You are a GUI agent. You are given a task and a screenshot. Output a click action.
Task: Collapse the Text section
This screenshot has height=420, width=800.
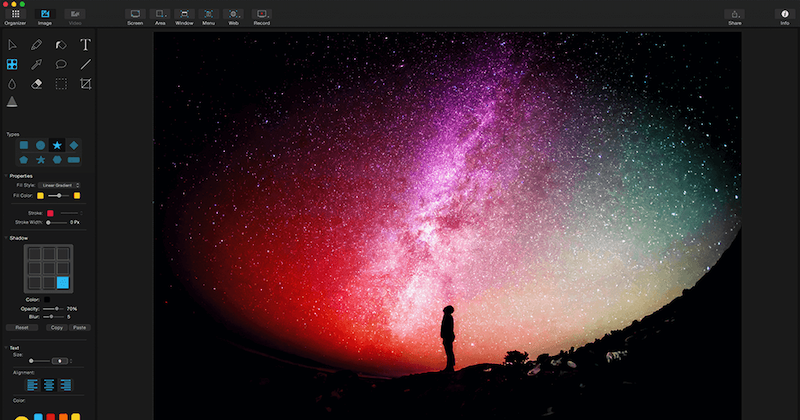coord(6,348)
